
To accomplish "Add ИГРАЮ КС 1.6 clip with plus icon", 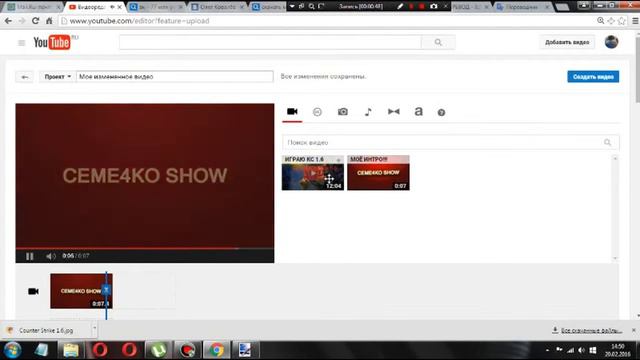I will click(338, 160).
